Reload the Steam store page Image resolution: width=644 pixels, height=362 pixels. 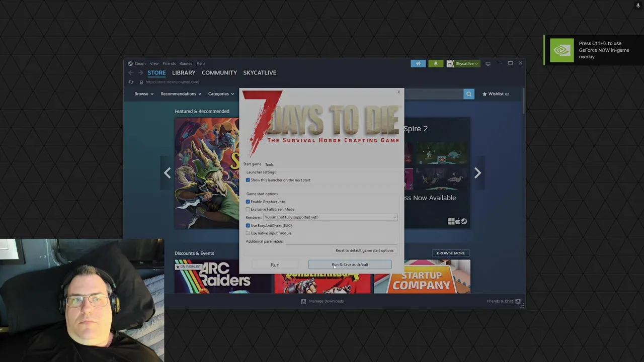pyautogui.click(x=131, y=82)
